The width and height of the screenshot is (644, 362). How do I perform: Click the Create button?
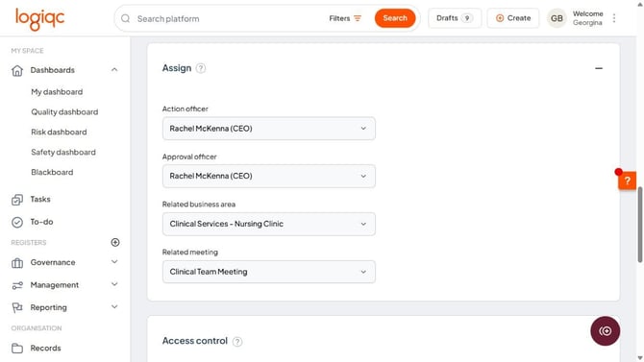click(x=513, y=18)
